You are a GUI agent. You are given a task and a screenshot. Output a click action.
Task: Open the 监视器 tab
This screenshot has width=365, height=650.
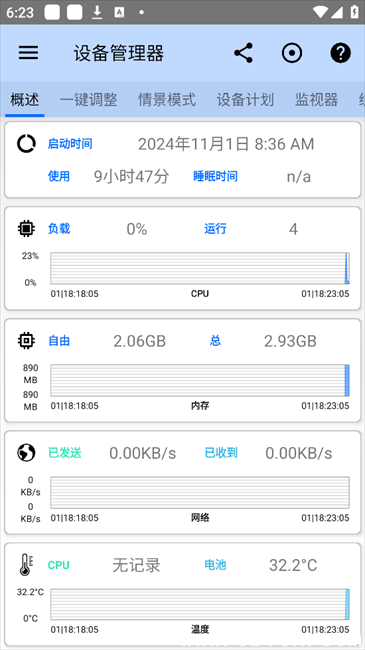tap(316, 100)
